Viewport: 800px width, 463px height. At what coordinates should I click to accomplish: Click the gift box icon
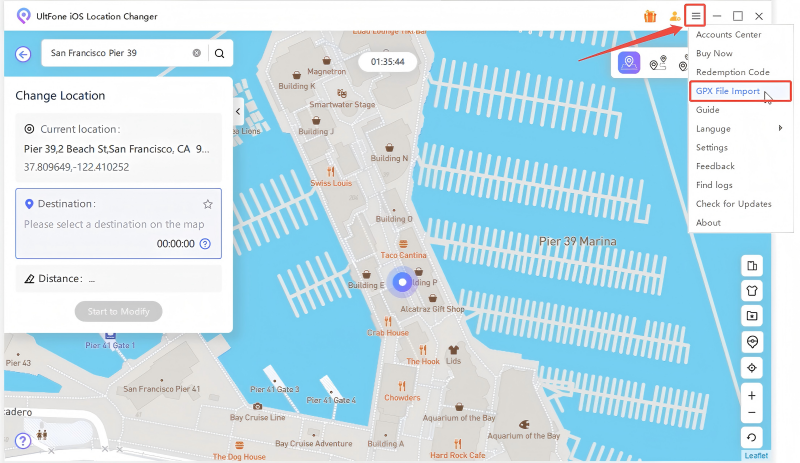tap(650, 16)
